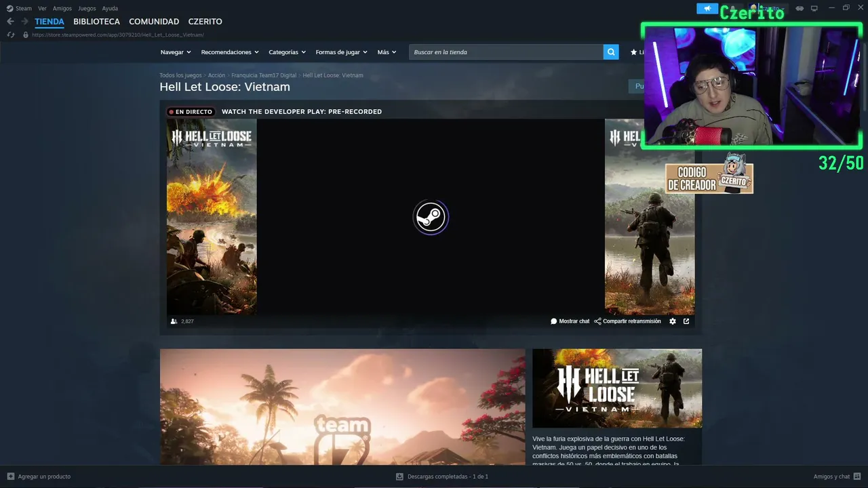Expand the Categorías dropdown

(287, 52)
